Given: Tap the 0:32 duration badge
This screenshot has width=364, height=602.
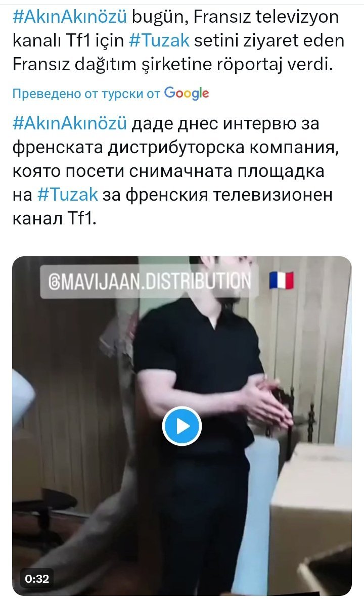Looking at the screenshot, I should (x=37, y=579).
